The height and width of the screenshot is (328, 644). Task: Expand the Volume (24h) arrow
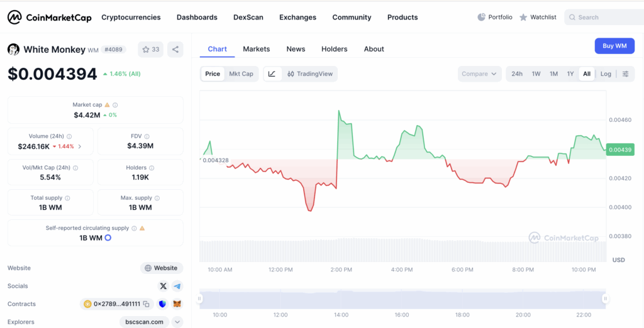point(80,146)
